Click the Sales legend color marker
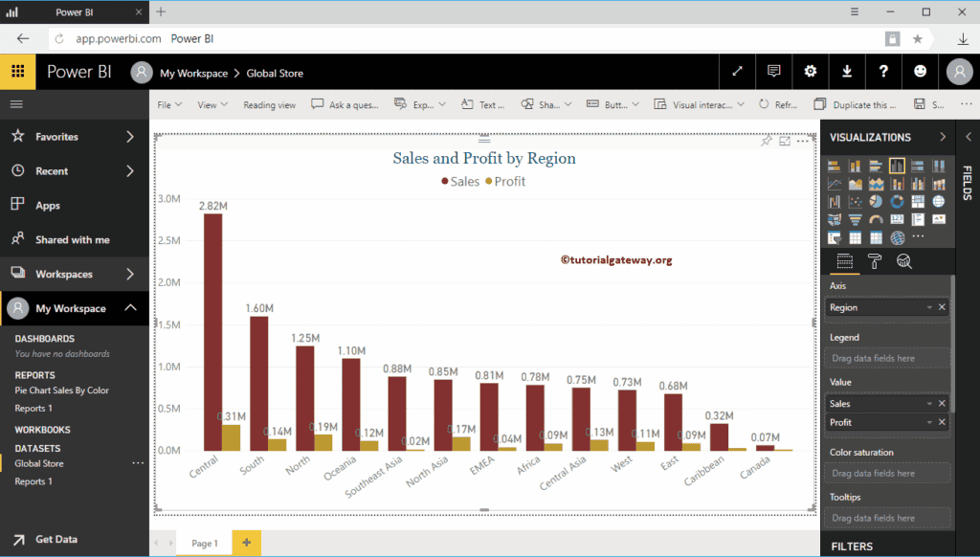This screenshot has height=557, width=980. click(x=445, y=181)
